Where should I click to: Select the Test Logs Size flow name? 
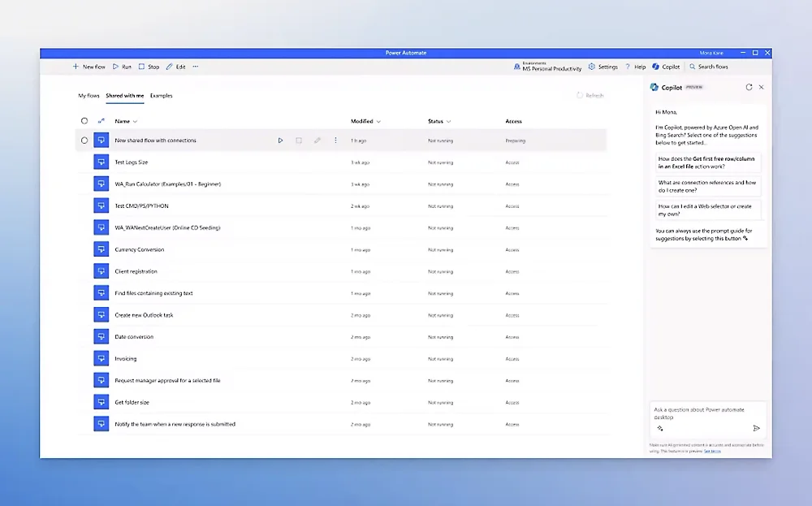click(131, 162)
